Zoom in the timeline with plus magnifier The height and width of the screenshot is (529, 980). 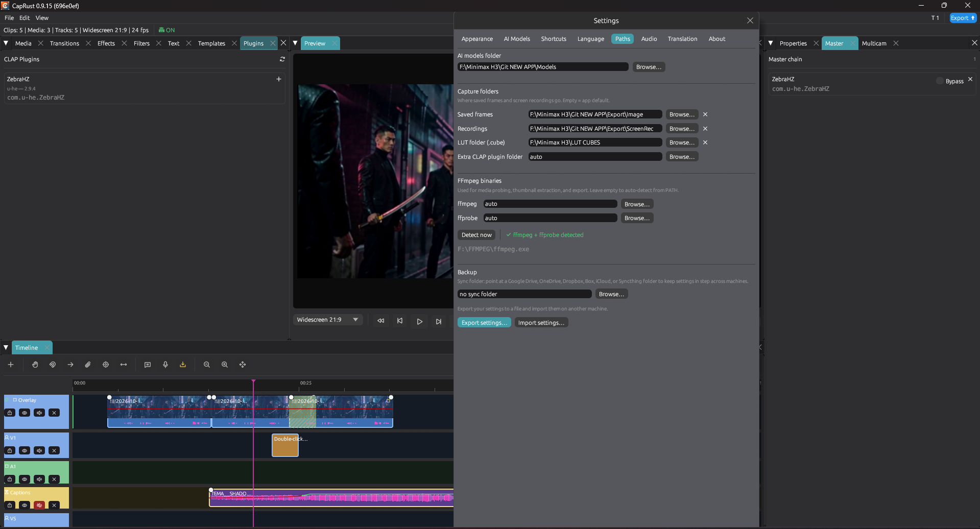[x=225, y=365]
